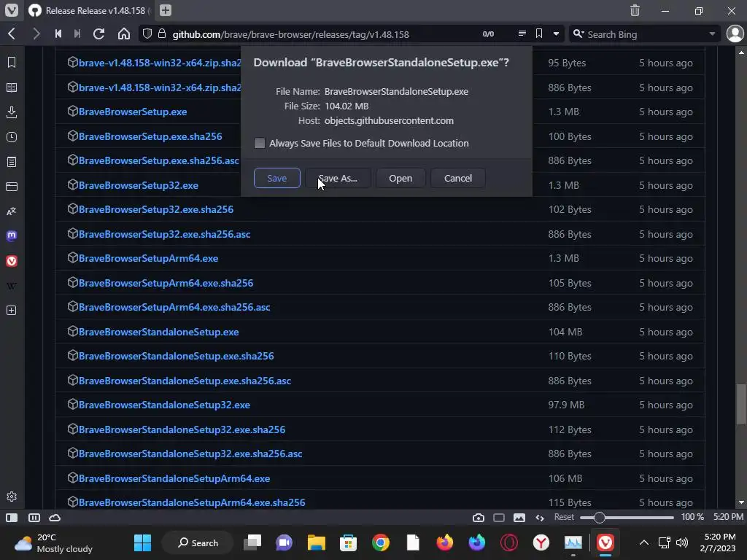Click the fast forward button
Image resolution: width=747 pixels, height=560 pixels.
point(77,34)
